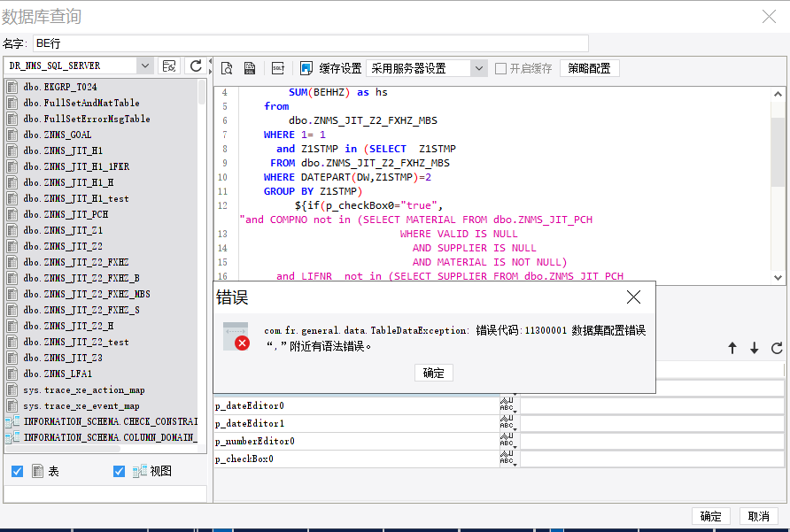Toggle the 表 checkbox

pos(17,471)
